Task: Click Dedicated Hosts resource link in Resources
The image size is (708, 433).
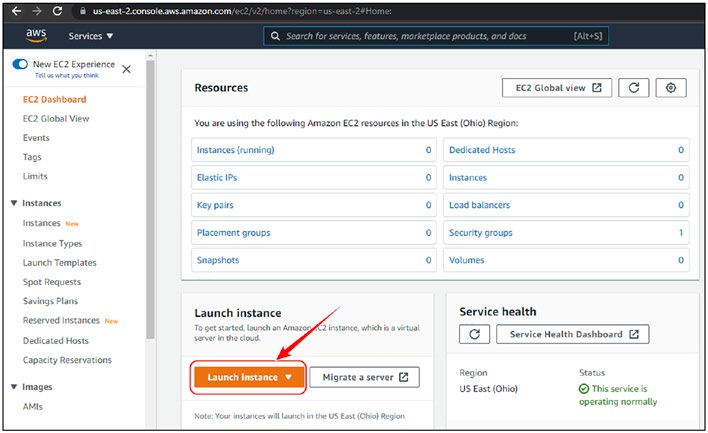Action: click(x=482, y=150)
